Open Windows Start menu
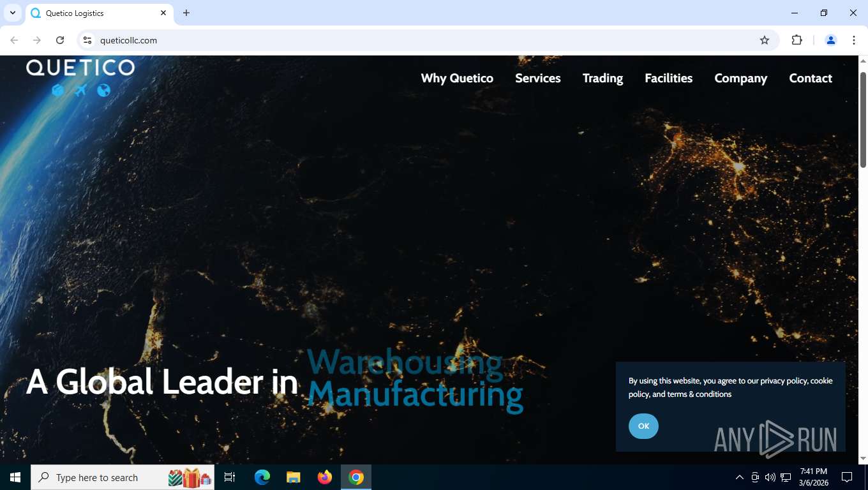The width and height of the screenshot is (868, 490). tap(15, 477)
